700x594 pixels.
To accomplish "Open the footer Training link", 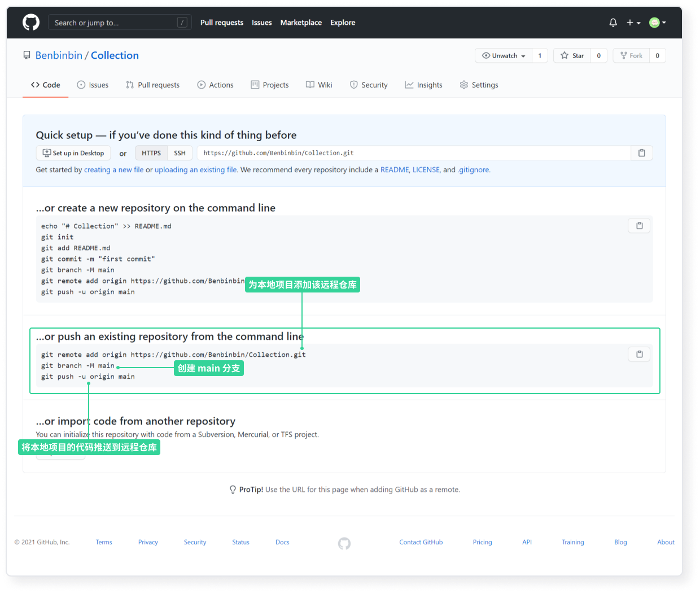I will pos(573,542).
